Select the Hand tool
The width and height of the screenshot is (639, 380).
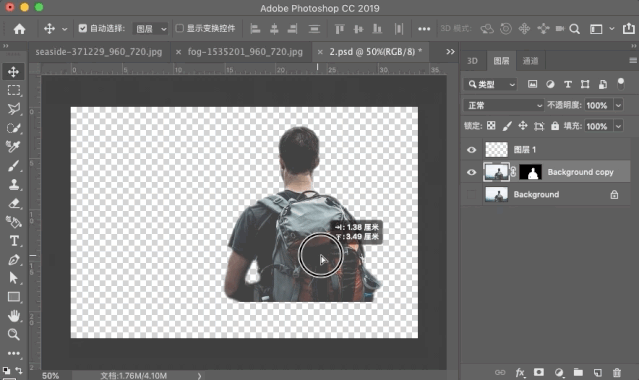tap(13, 316)
